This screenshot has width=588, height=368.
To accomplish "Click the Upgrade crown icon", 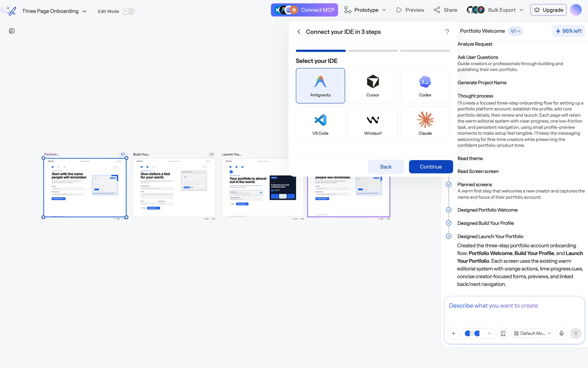I will pos(537,10).
